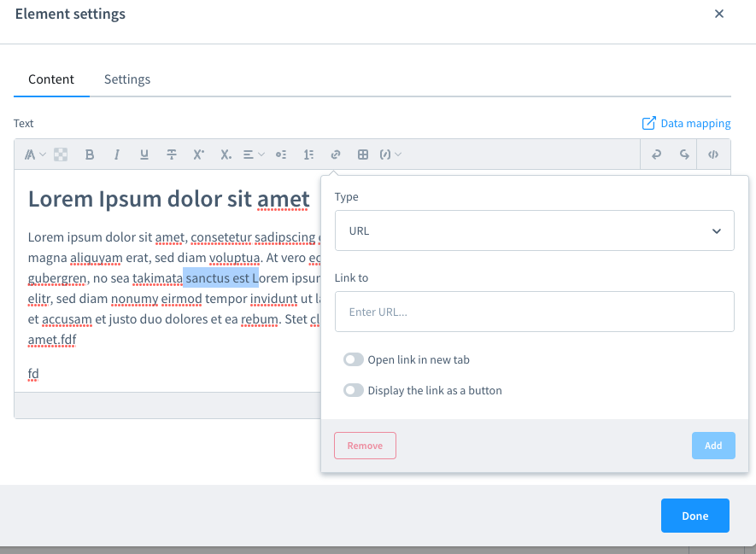Remove the link with the Remove button
This screenshot has height=554, width=756.
365,445
